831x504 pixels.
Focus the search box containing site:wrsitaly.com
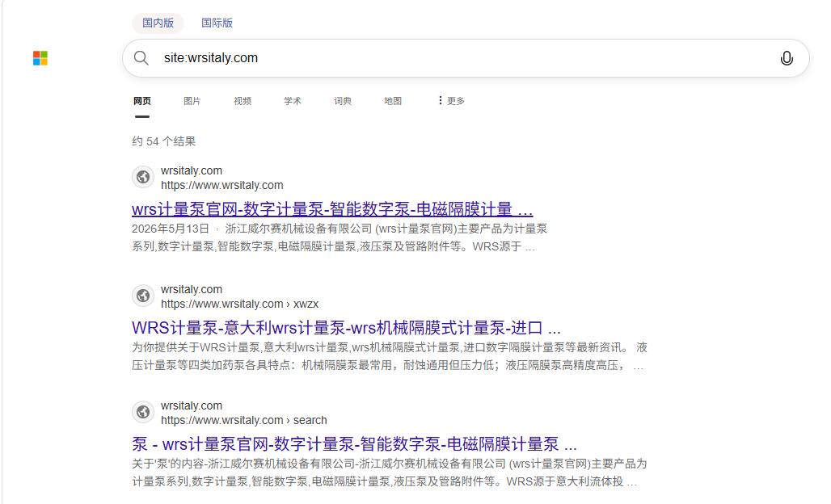(466, 57)
